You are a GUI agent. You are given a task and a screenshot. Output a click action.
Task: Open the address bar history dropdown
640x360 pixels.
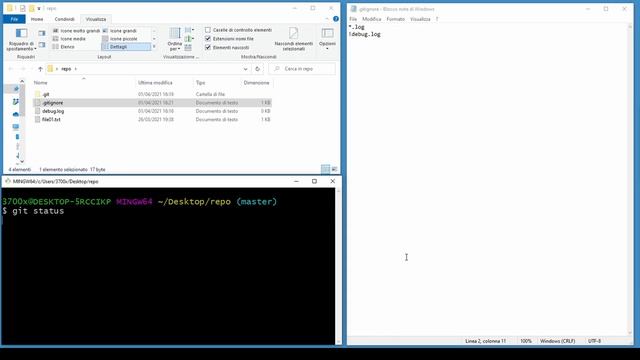point(245,69)
